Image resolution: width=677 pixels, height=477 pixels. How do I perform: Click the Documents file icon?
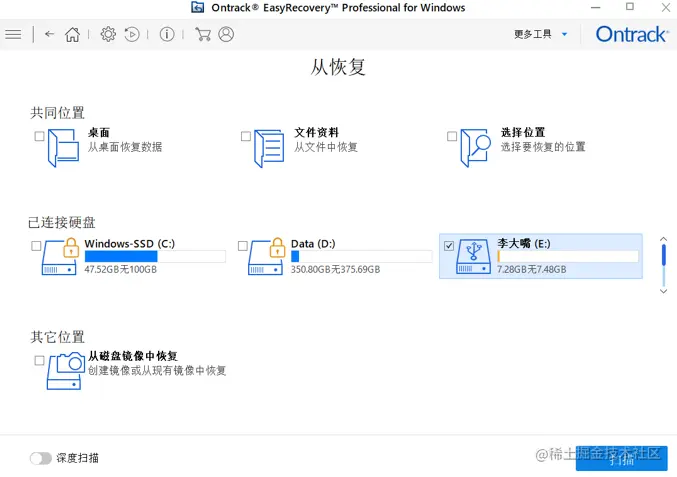(269, 148)
